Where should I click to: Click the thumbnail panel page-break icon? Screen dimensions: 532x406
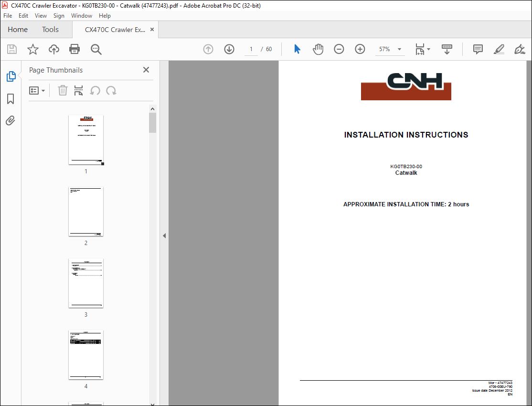(78, 91)
